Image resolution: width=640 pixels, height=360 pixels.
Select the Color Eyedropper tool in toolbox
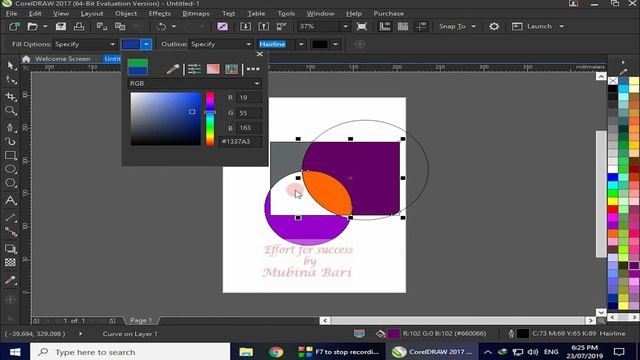(x=11, y=280)
